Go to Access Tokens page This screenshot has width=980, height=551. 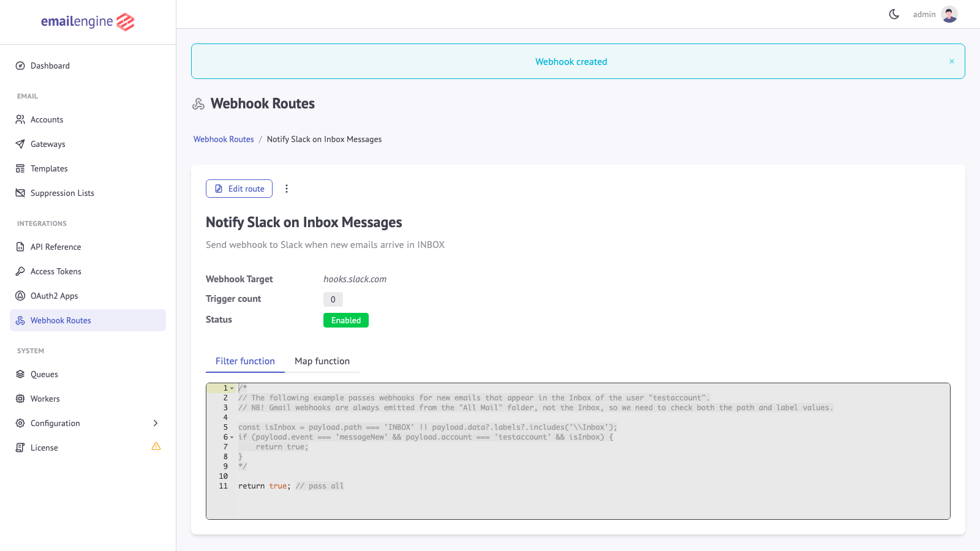pos(88,271)
